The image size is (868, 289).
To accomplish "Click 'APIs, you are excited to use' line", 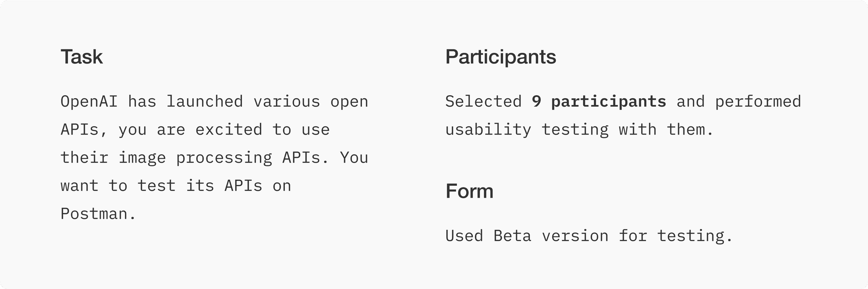I will coord(195,130).
